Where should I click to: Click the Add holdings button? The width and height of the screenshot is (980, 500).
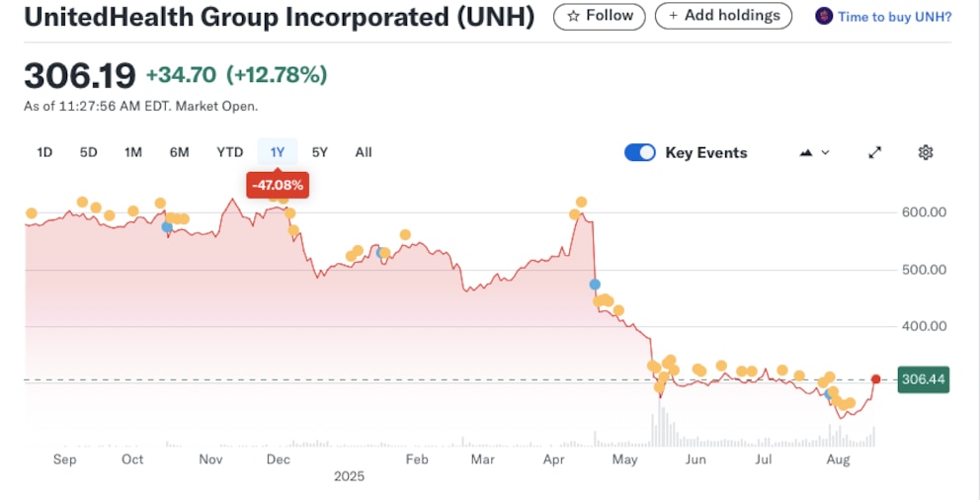(723, 16)
